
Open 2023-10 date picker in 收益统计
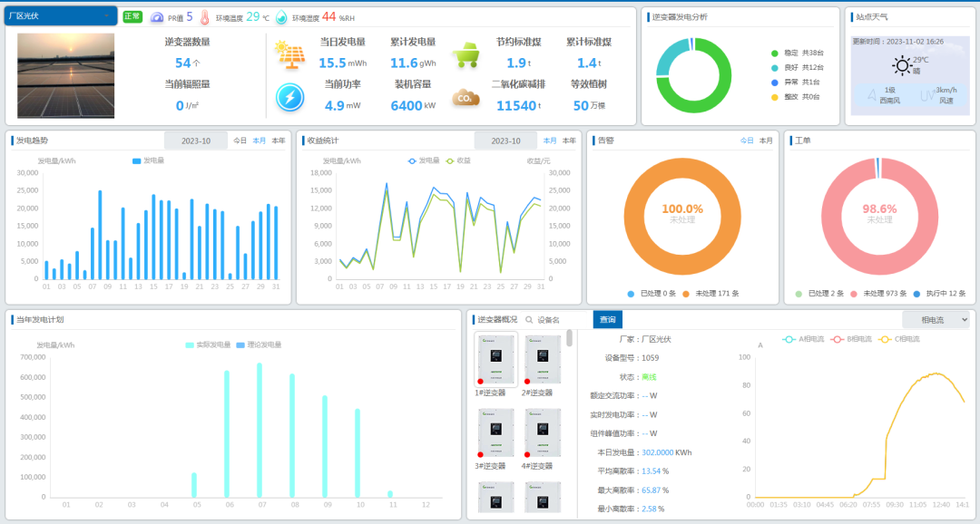[505, 141]
